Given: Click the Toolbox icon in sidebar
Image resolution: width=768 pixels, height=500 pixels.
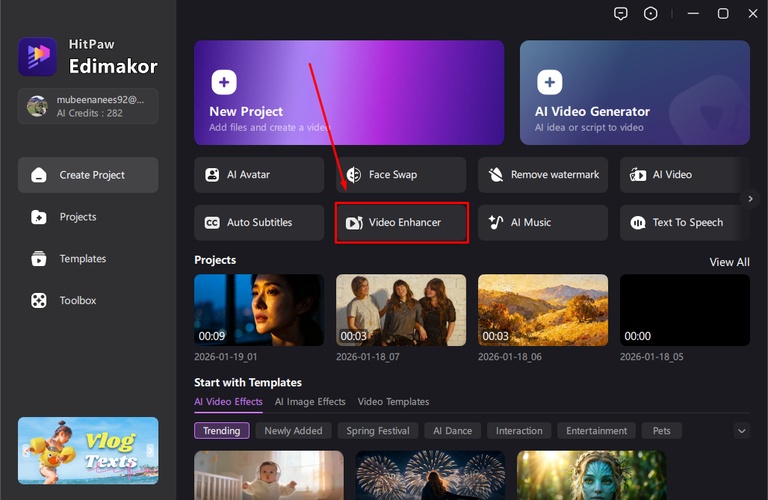Looking at the screenshot, I should (39, 300).
